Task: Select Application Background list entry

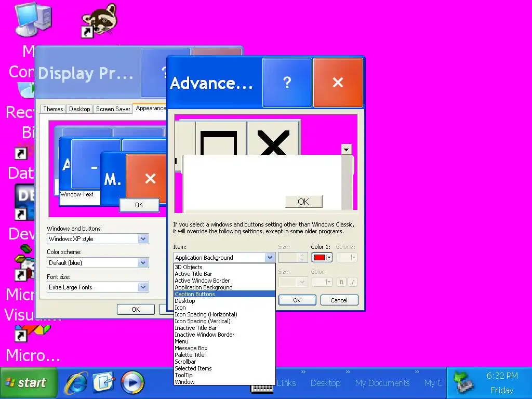Action: pyautogui.click(x=224, y=287)
